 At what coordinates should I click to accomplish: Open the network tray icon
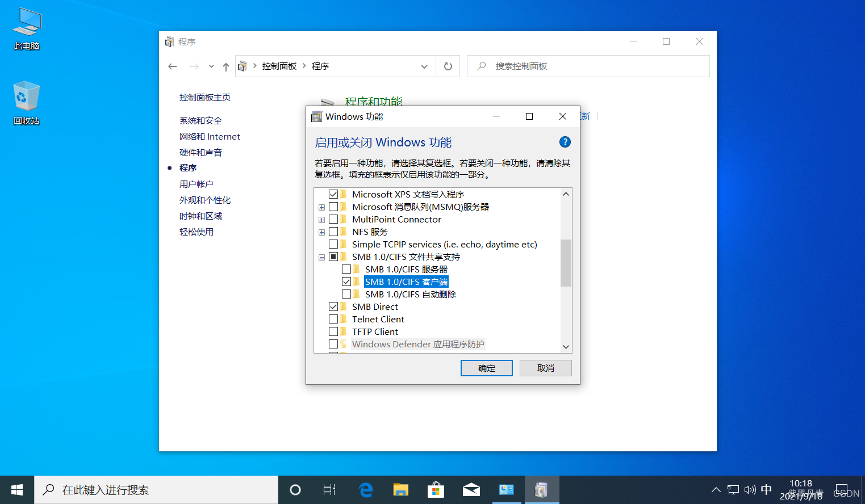pos(733,490)
